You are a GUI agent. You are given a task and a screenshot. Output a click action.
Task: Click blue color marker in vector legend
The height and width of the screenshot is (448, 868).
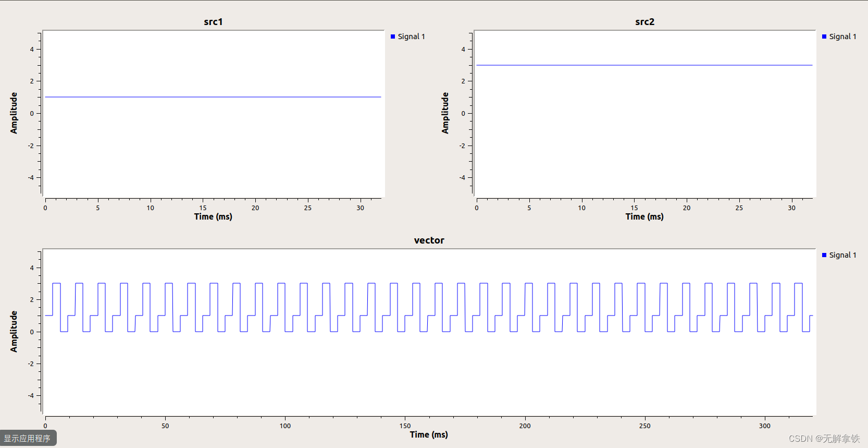[x=824, y=255]
